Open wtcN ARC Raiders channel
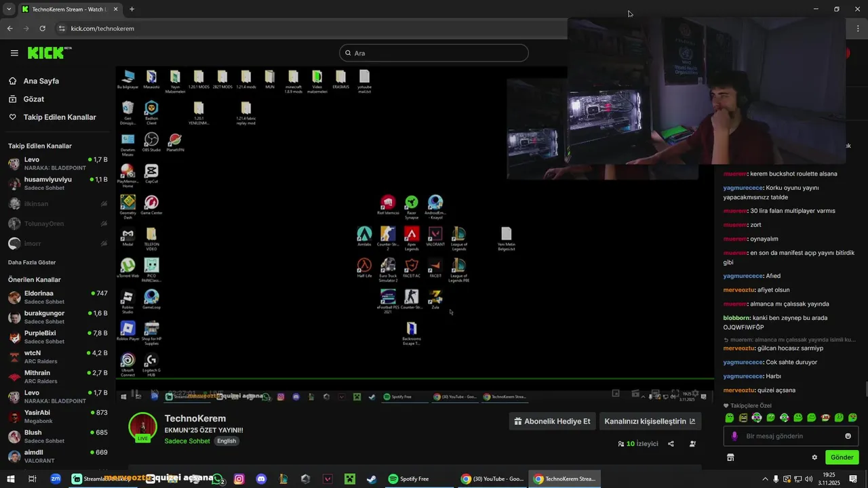Image resolution: width=868 pixels, height=488 pixels. point(58,357)
